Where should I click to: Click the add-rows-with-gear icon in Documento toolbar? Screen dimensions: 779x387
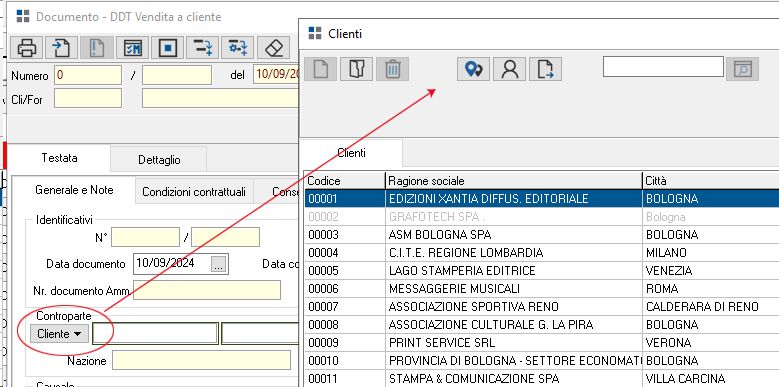click(237, 48)
